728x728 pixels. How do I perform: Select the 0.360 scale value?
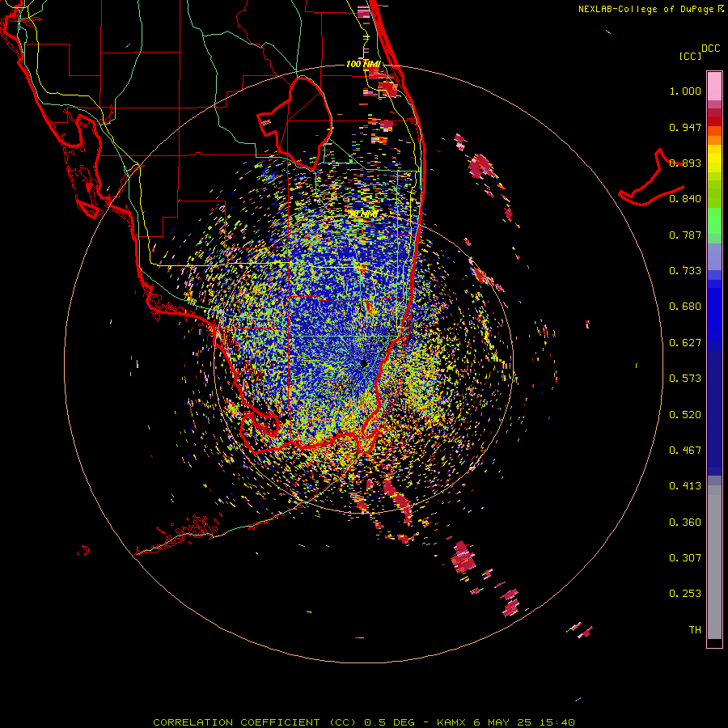(x=685, y=523)
